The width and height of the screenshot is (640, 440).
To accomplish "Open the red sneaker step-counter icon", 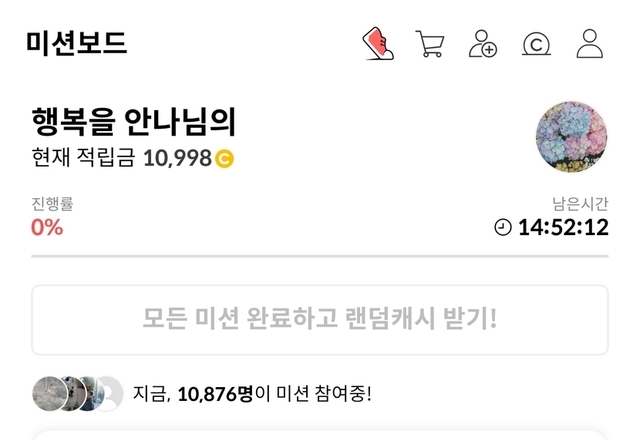I will tap(378, 44).
